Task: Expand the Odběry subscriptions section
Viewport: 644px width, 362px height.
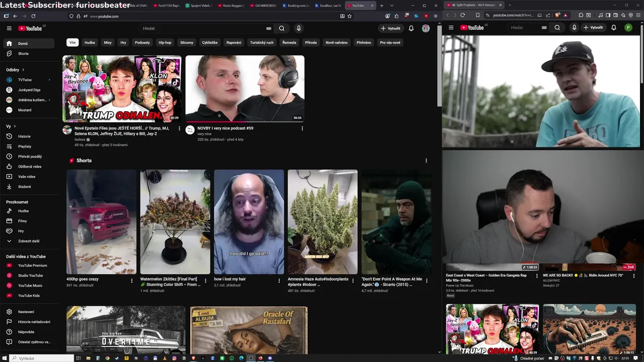Action: (15, 70)
